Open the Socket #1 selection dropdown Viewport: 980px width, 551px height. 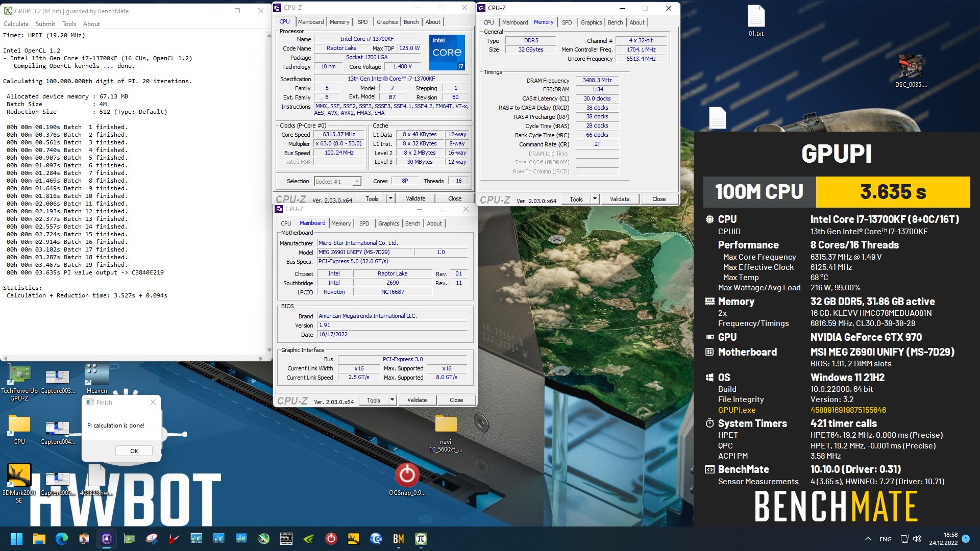coord(337,181)
